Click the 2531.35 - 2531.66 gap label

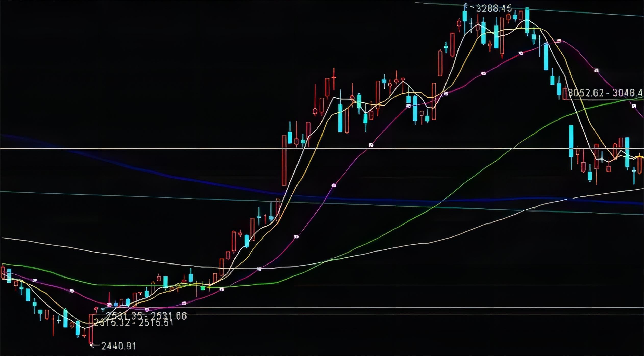(x=146, y=316)
